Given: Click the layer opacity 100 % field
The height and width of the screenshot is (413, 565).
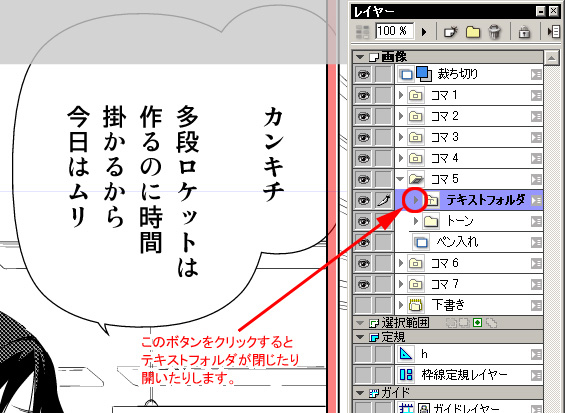Looking at the screenshot, I should tap(395, 31).
